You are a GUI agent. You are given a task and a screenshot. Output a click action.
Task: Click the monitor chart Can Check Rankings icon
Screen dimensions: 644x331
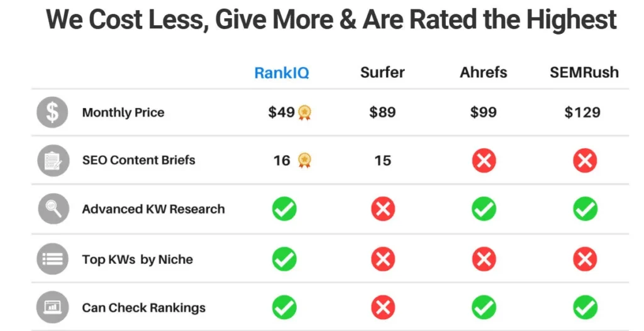53,308
